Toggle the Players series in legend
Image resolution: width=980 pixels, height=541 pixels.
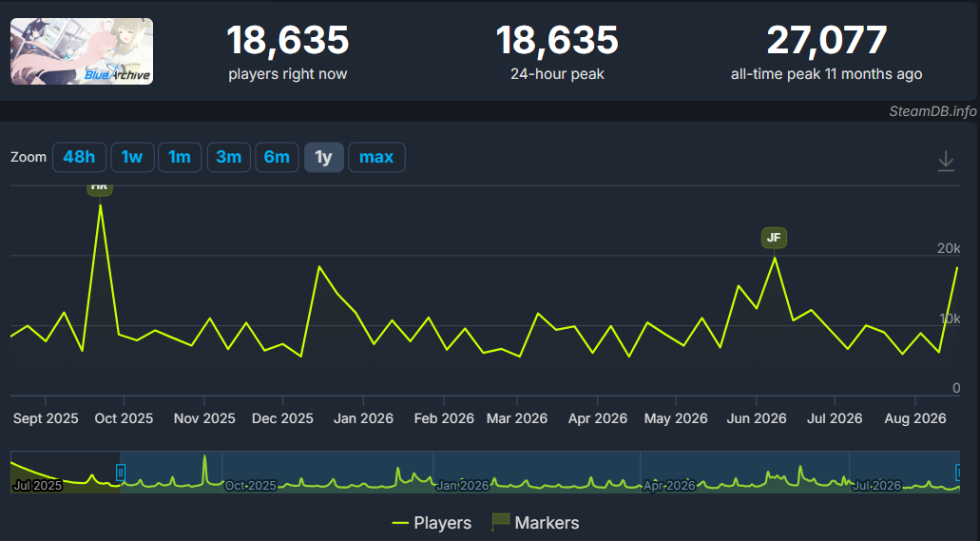[432, 523]
